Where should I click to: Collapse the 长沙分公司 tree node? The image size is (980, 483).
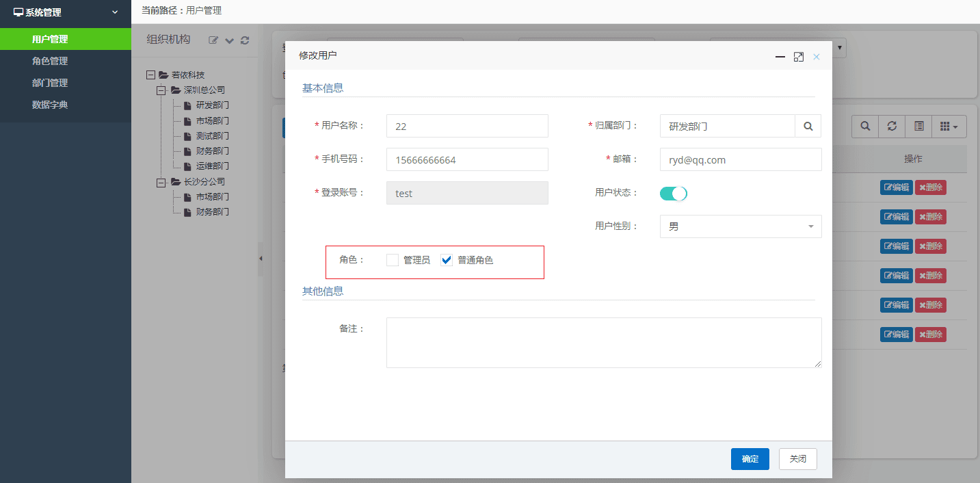pos(161,182)
